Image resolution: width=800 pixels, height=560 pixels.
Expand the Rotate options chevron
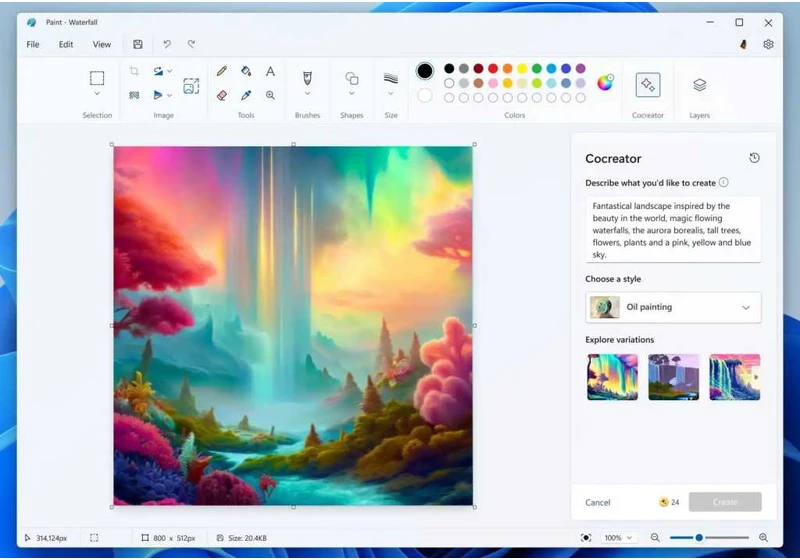click(x=170, y=71)
